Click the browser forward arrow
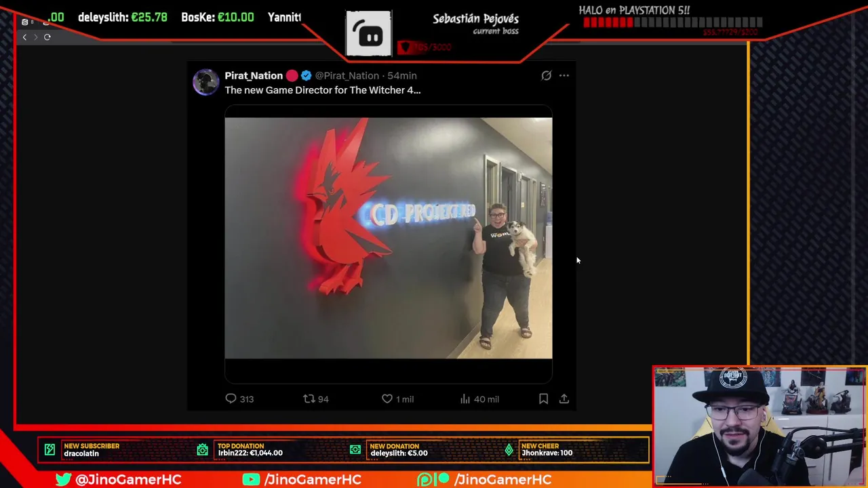 [36, 37]
